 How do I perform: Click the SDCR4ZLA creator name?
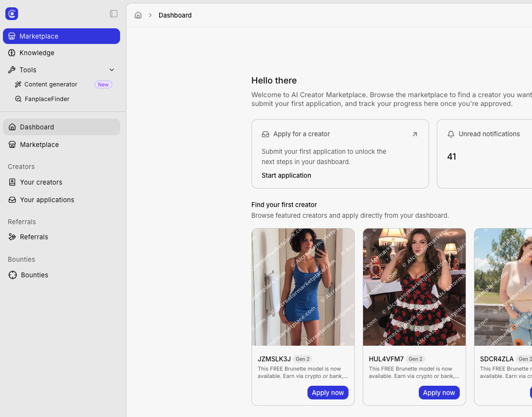click(497, 359)
